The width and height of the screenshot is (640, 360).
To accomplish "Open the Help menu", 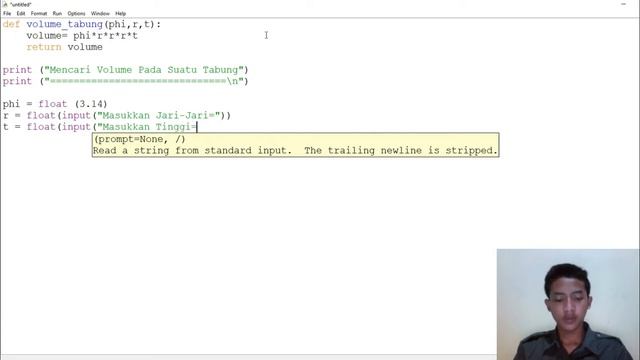I will pyautogui.click(x=120, y=13).
